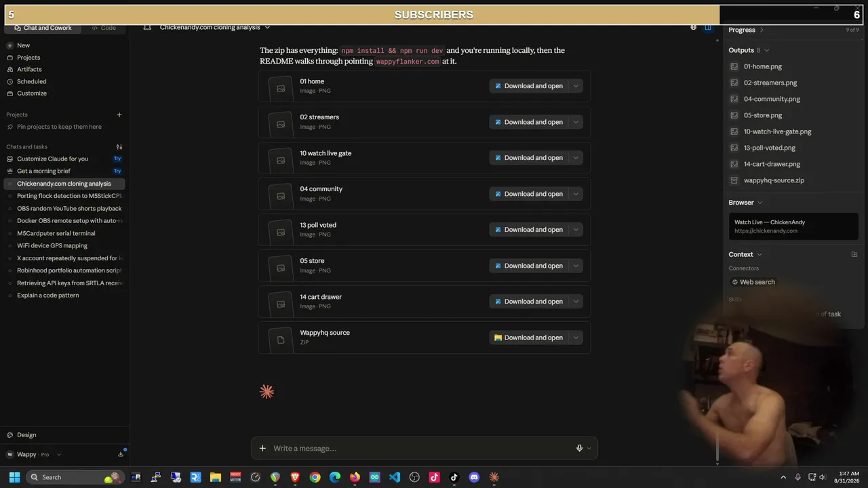Image resolution: width=868 pixels, height=488 pixels.
Task: Expand options arrow for 01 home download
Action: point(576,86)
